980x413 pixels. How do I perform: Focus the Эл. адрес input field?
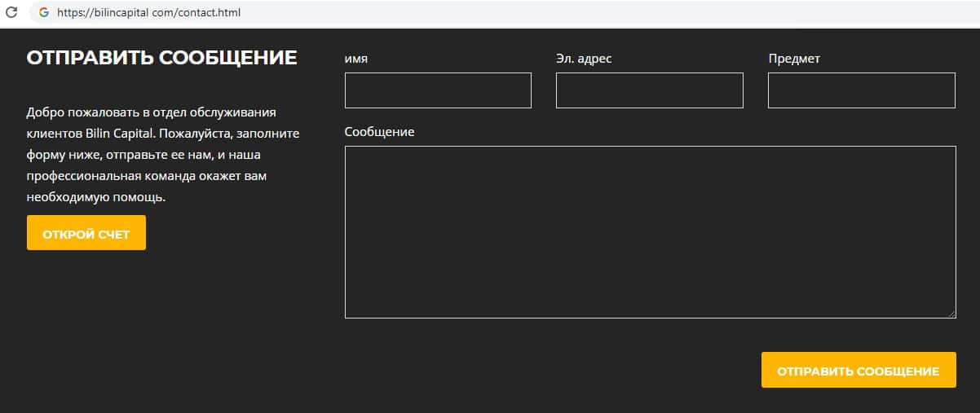(x=650, y=90)
